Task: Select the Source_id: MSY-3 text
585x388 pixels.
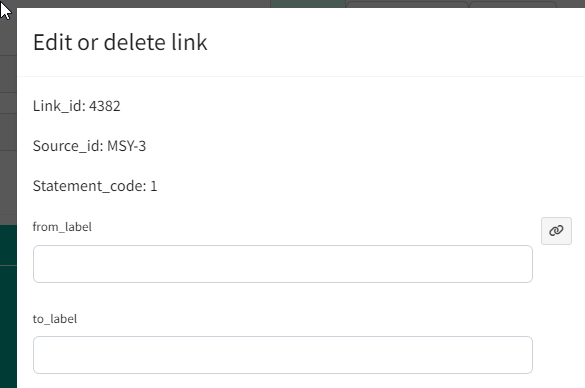Action: click(89, 146)
